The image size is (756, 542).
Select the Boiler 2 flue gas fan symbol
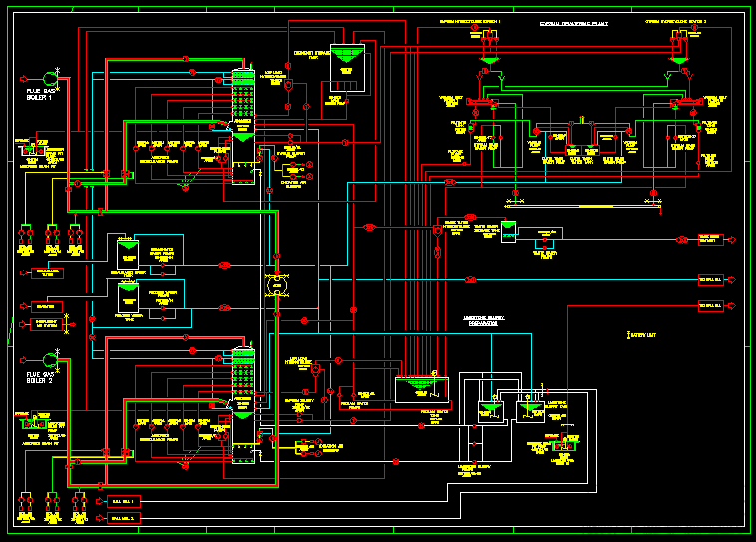click(x=50, y=360)
